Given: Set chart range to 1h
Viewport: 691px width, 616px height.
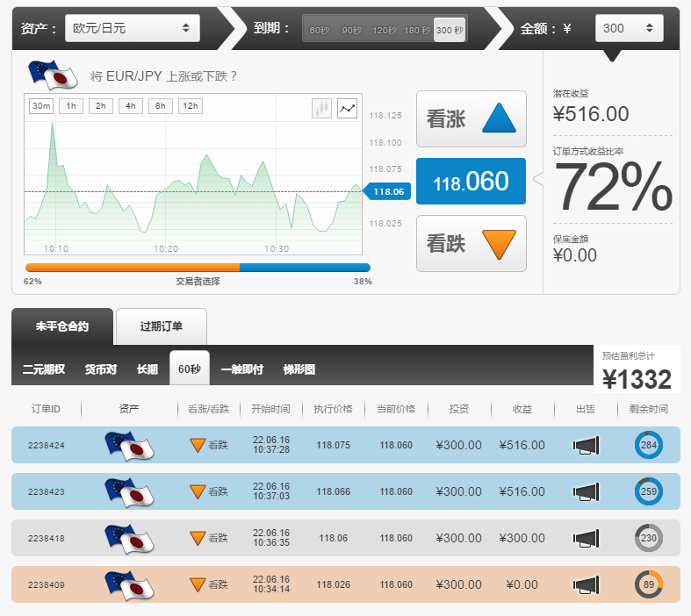Looking at the screenshot, I should [71, 106].
